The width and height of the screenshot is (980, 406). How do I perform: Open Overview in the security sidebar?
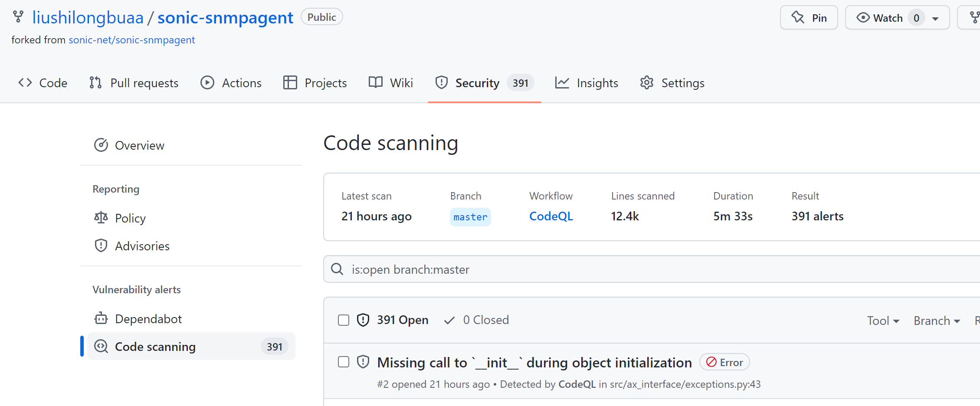(x=191, y=145)
